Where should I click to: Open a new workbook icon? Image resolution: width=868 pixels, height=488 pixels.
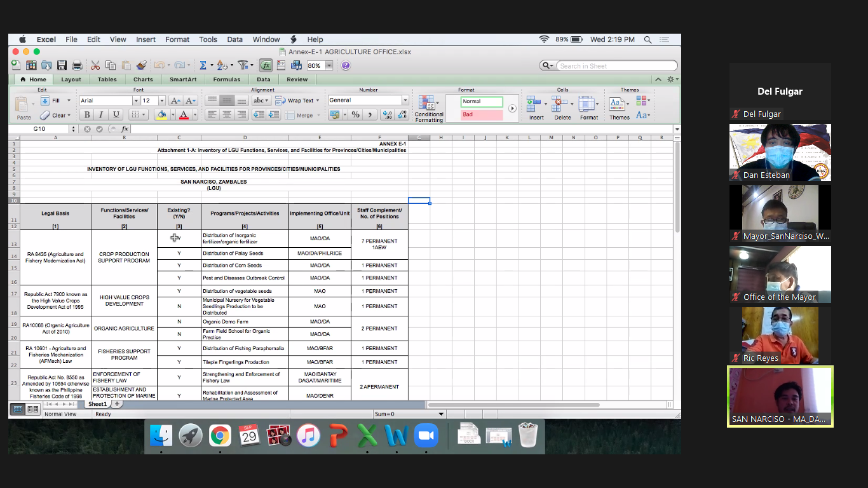(16, 65)
